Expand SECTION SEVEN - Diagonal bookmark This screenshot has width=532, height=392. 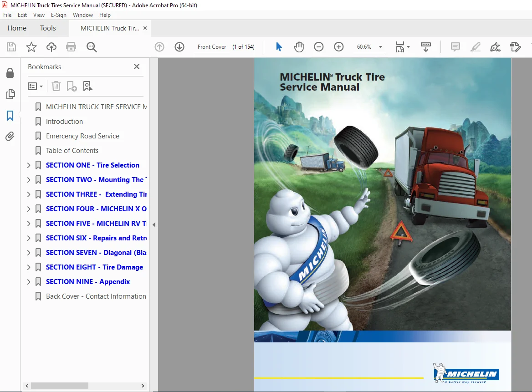pyautogui.click(x=29, y=253)
